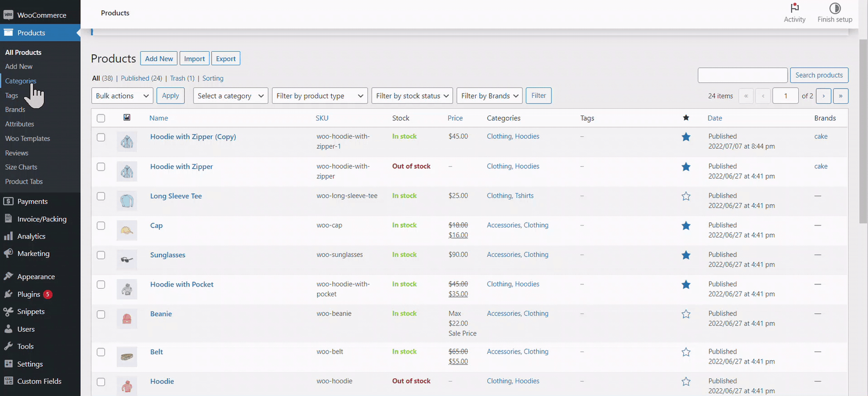Open the Bulk actions dropdown
This screenshot has height=396, width=868.
tap(122, 96)
